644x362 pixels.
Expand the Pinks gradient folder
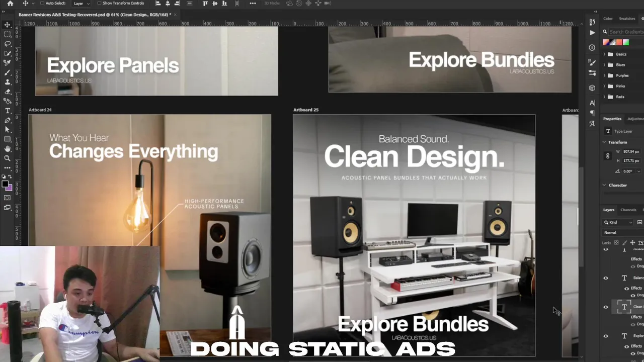pos(604,86)
